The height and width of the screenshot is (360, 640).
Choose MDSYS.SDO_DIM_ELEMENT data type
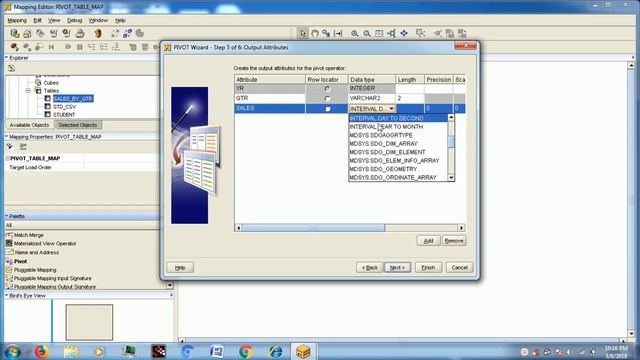(398, 152)
